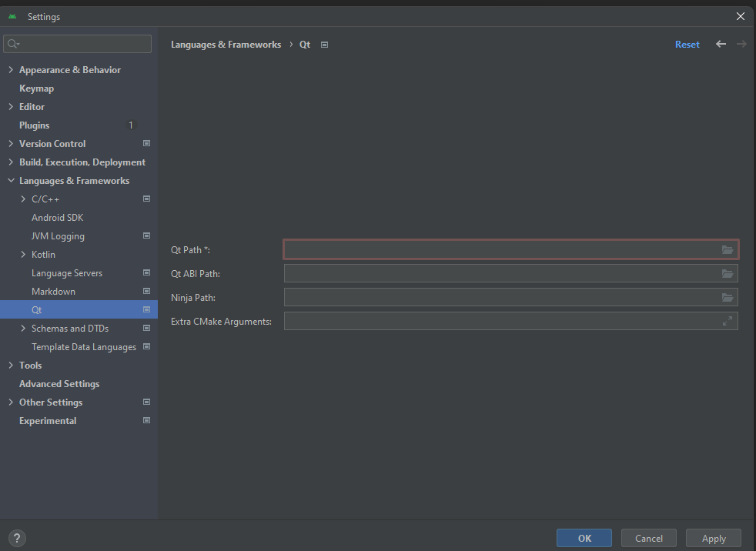
Task: Click project icon next to Language Servers
Action: point(146,272)
